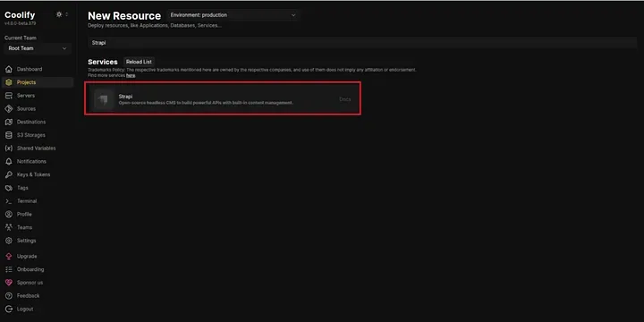Viewport: 644px width, 322px height.
Task: Click the Onboarding list icon
Action: coord(9,269)
